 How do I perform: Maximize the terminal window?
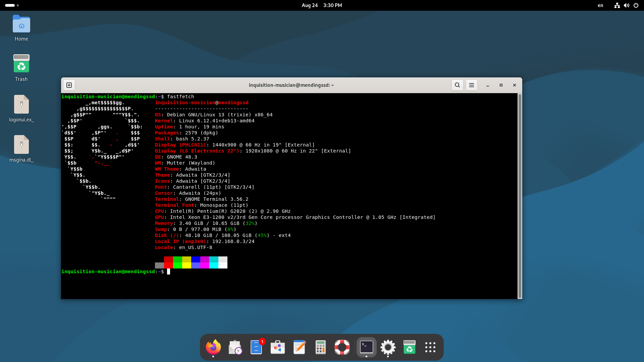501,85
